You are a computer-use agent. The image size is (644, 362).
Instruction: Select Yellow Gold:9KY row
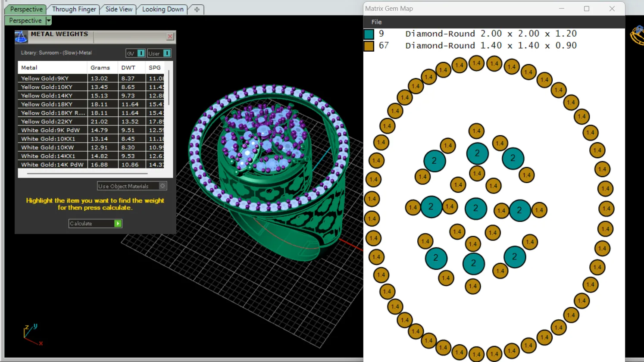(x=91, y=78)
